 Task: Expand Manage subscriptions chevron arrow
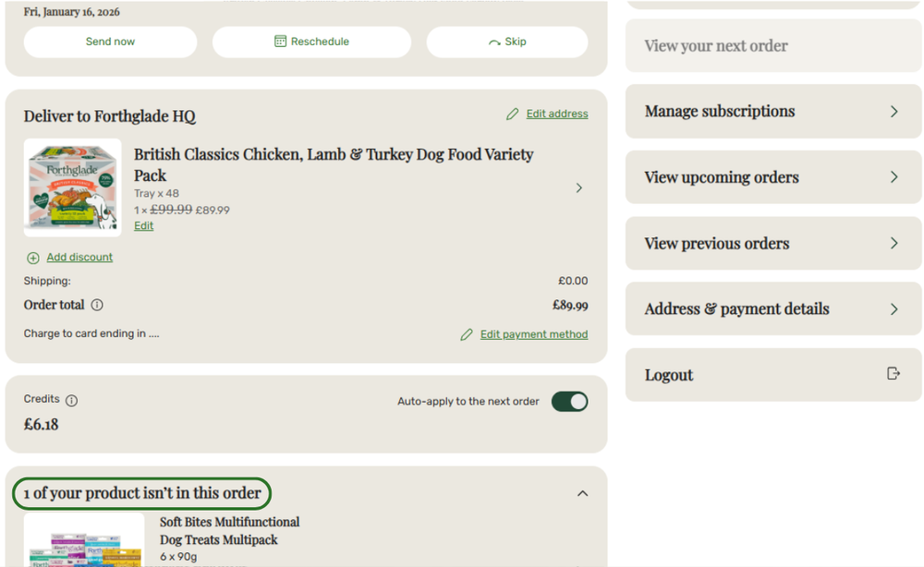[894, 112]
